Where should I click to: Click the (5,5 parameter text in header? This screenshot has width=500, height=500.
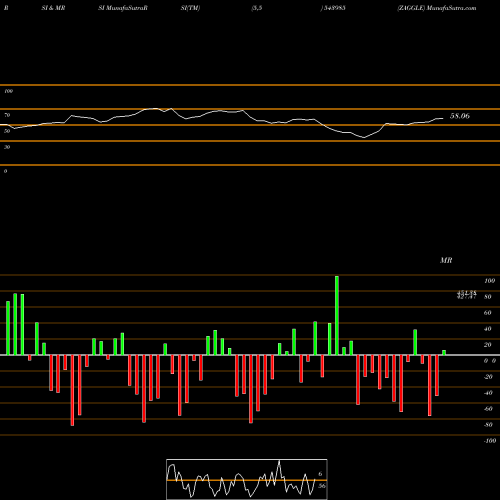[257, 8]
